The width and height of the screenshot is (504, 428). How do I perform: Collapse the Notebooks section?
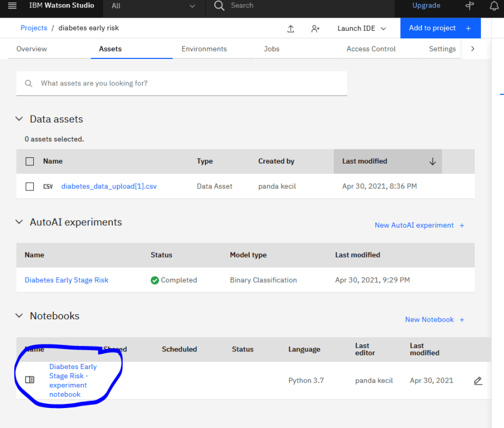19,316
